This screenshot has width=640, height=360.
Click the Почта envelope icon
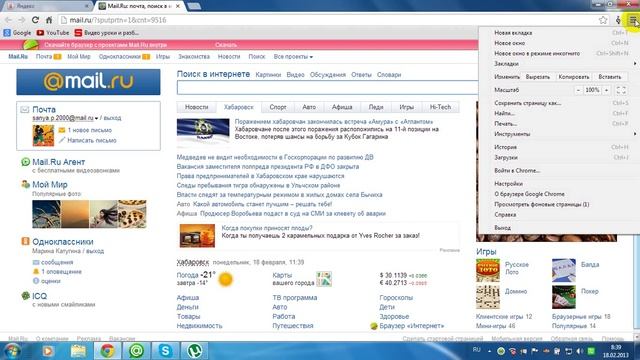tap(25, 109)
